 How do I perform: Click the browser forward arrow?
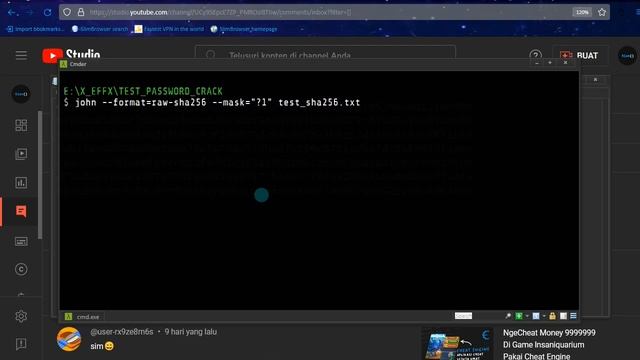click(x=29, y=12)
